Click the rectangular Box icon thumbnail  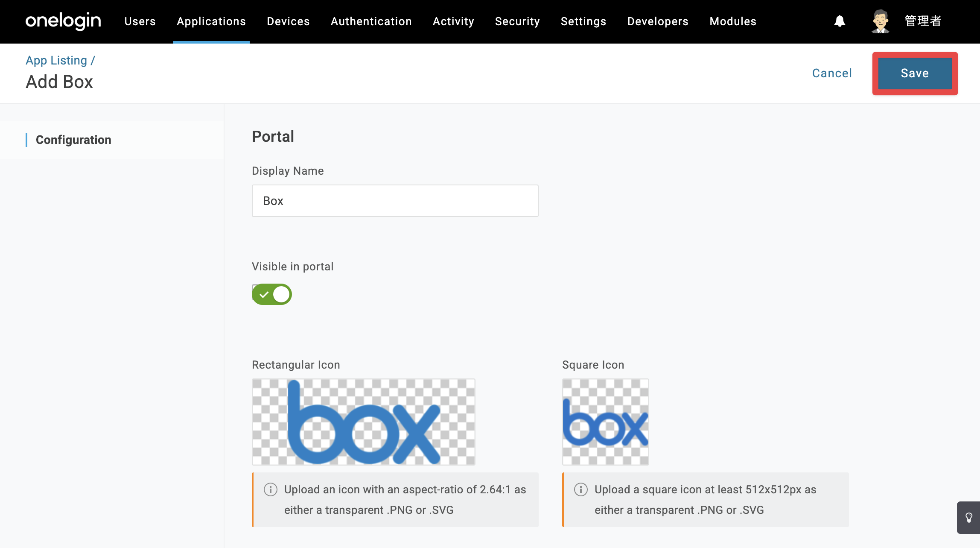click(364, 422)
